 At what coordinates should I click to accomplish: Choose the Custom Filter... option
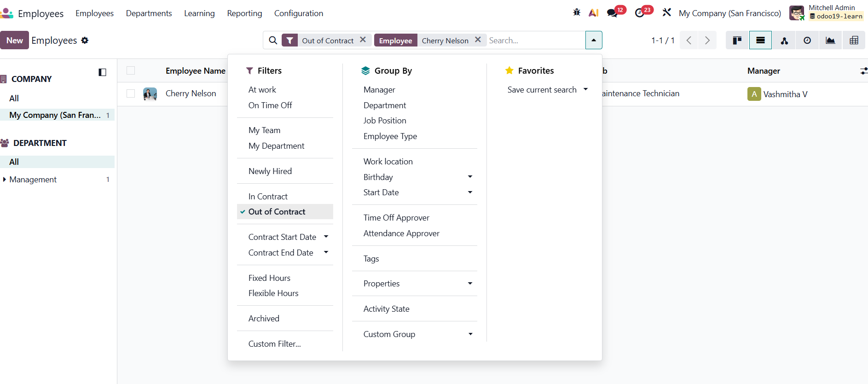(x=274, y=344)
